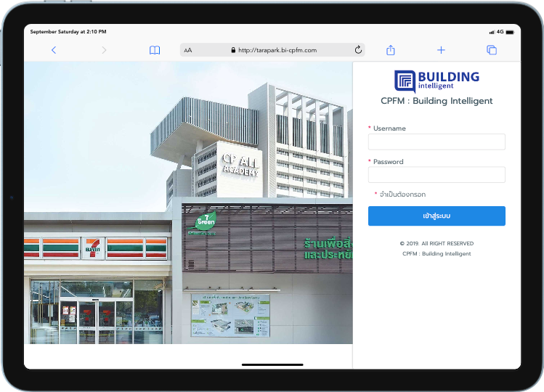This screenshot has height=392, width=544.
Task: Tap the 4G signal indicator
Action: click(500, 32)
